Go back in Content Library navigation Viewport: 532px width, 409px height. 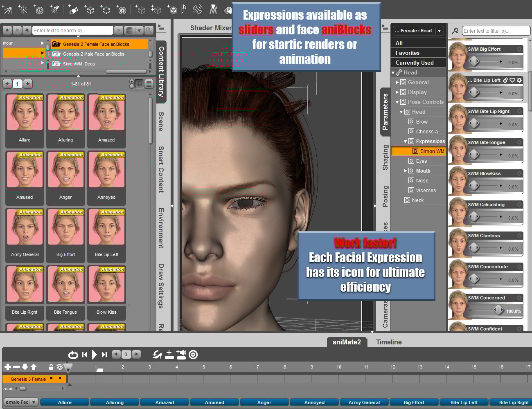(7, 30)
